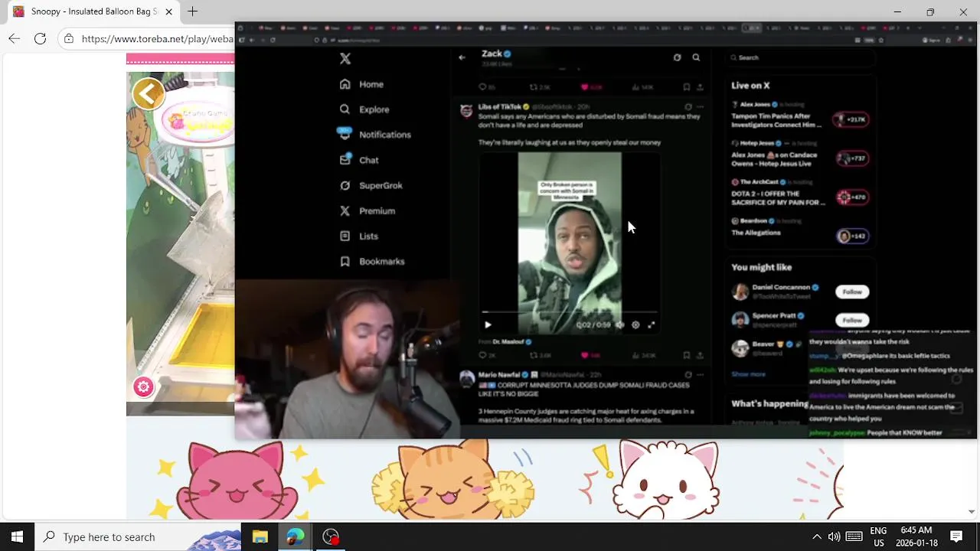Bookmark the Libs of TikTok post
The height and width of the screenshot is (551, 980).
[686, 355]
